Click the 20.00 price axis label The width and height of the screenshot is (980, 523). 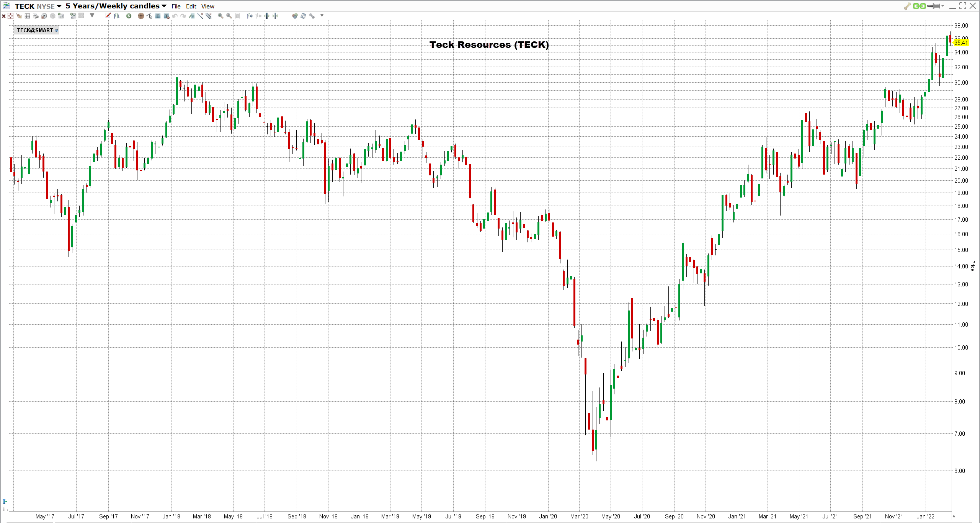coord(961,181)
